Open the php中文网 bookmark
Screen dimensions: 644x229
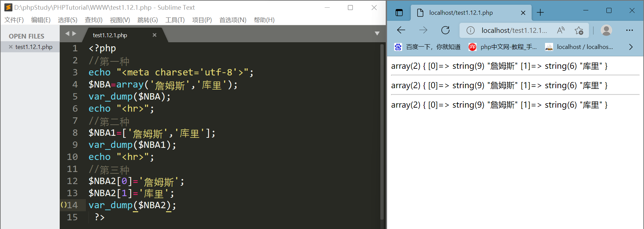click(503, 47)
